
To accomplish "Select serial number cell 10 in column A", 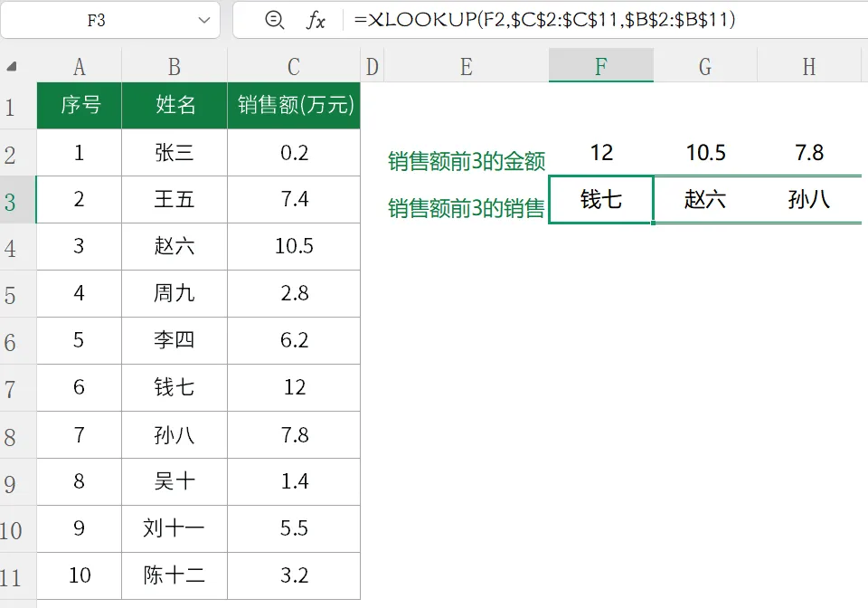I will [x=80, y=576].
